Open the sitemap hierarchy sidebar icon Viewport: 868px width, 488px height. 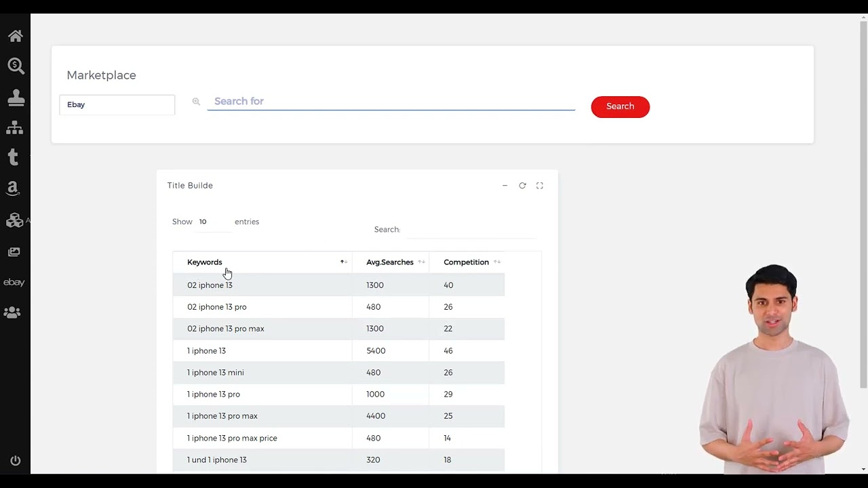[x=15, y=127]
